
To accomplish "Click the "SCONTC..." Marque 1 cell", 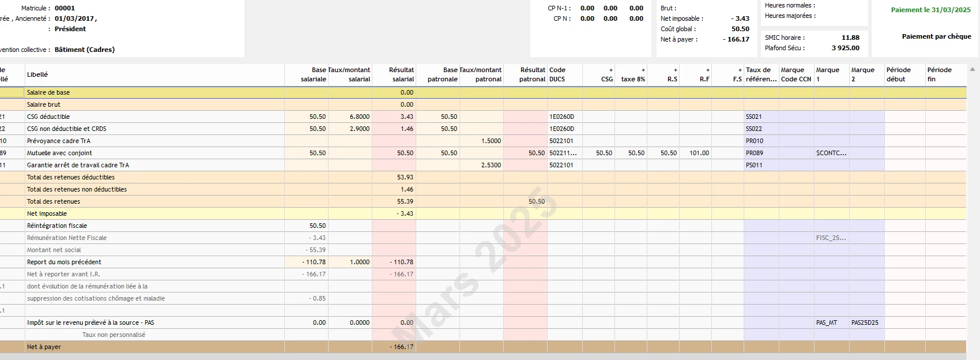I will pos(831,153).
